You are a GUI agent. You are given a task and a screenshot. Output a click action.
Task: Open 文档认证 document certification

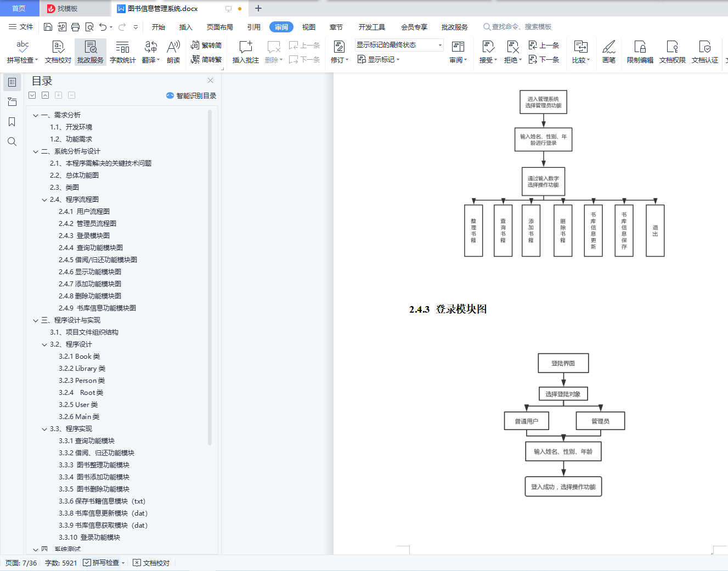(705, 52)
